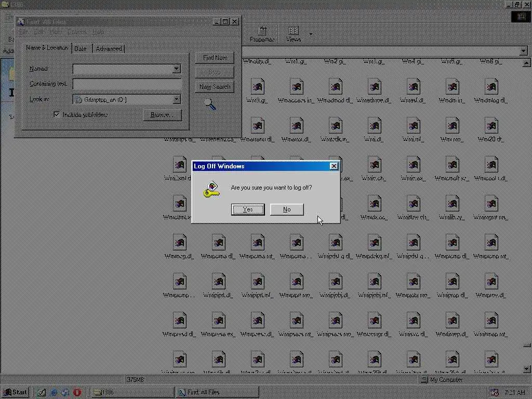532x399 pixels.
Task: Click the Containing text input field
Action: click(127, 84)
